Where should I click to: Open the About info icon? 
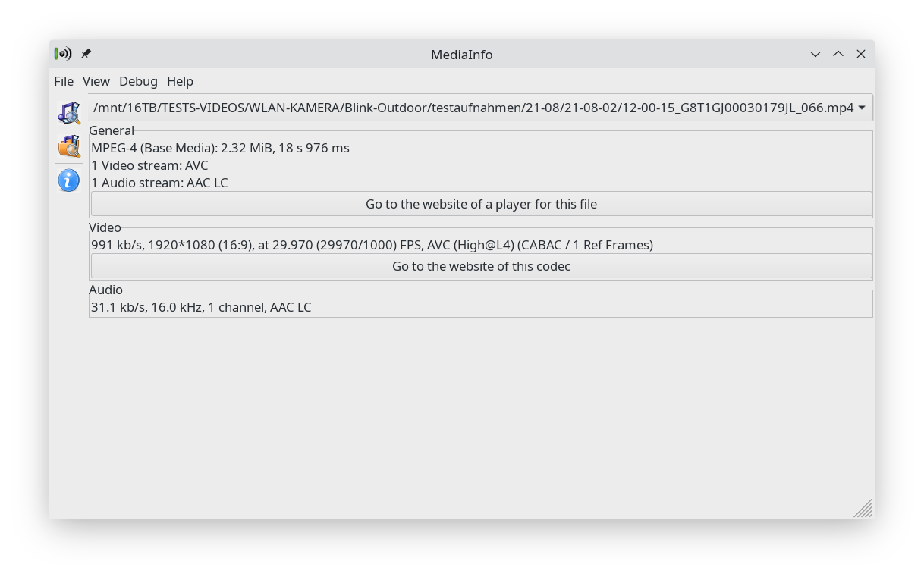pos(69,180)
